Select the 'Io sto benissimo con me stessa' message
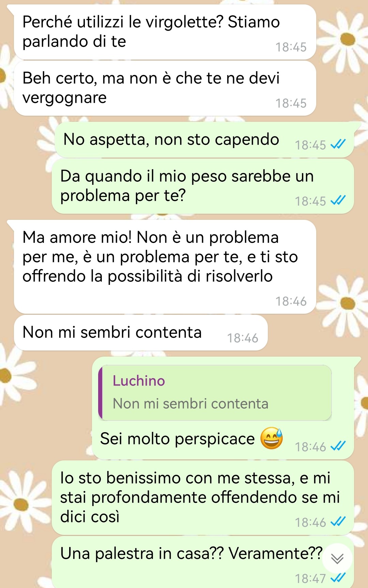This screenshot has height=588, width=368. [203, 498]
